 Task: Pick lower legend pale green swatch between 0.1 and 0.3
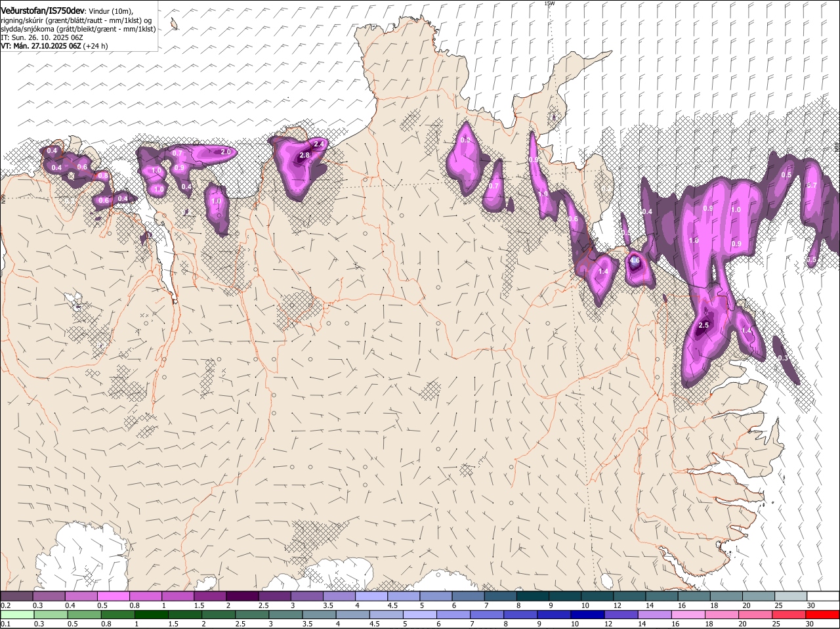pyautogui.click(x=18, y=615)
